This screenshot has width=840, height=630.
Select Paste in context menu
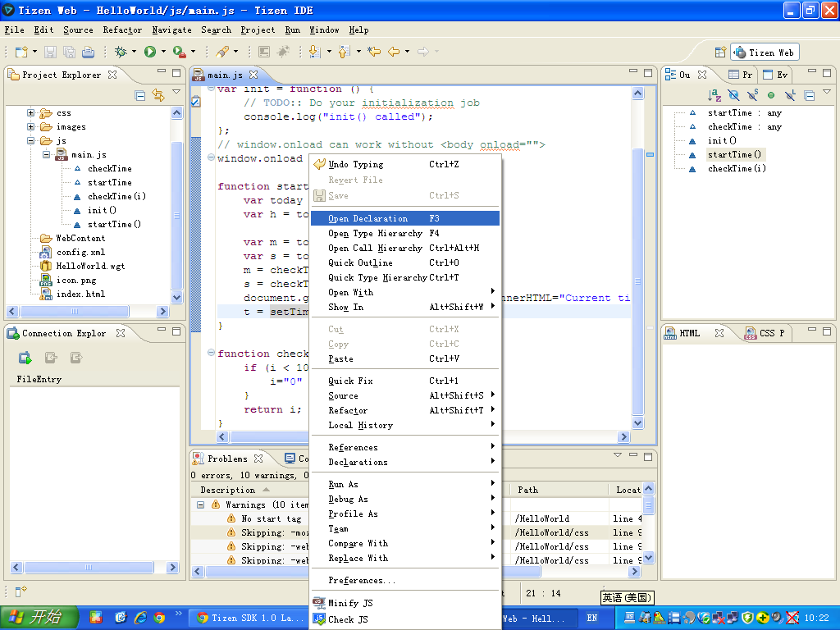tap(405, 359)
